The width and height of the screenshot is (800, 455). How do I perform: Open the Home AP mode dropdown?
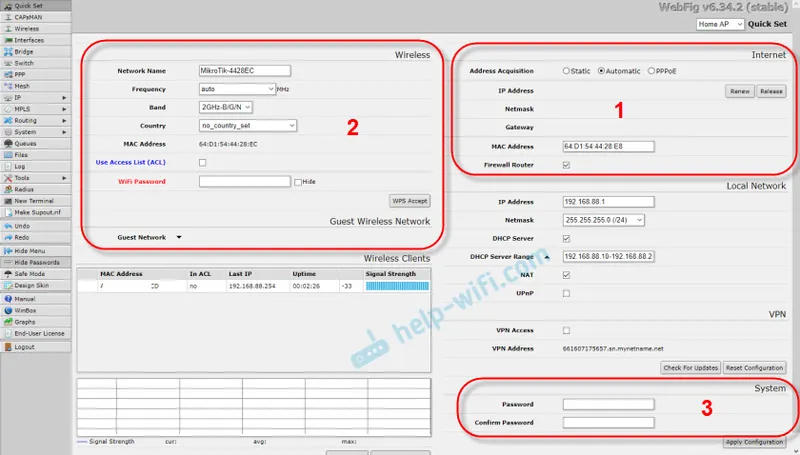click(720, 24)
